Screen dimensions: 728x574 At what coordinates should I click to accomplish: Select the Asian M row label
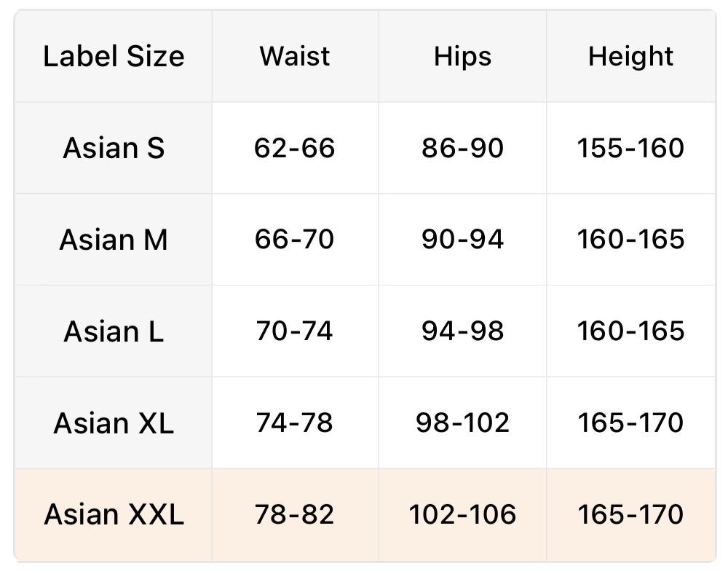pos(114,240)
